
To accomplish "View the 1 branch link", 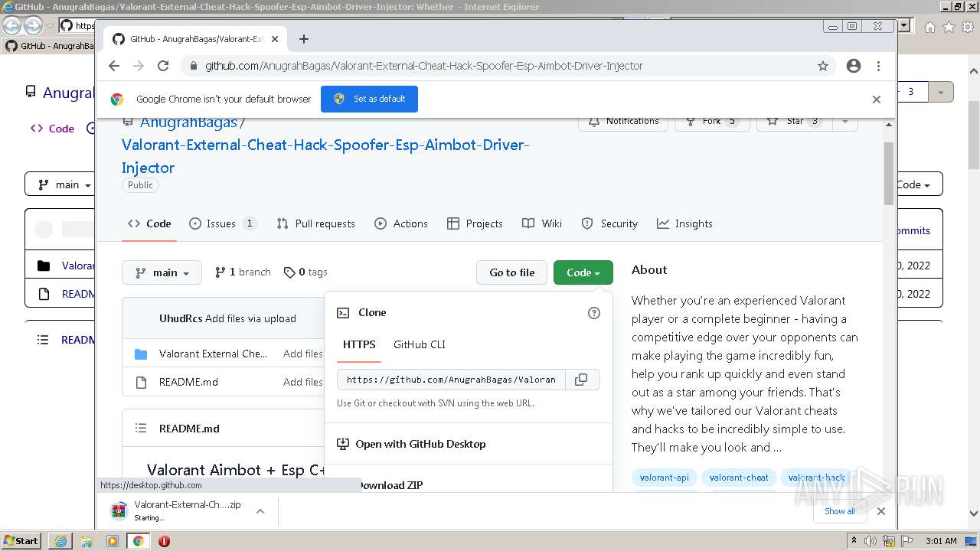I will tap(243, 272).
